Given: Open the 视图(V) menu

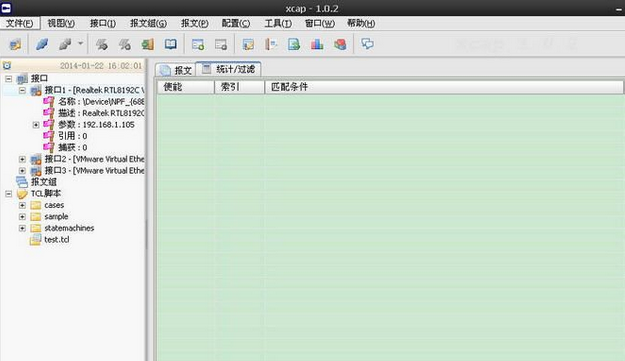Looking at the screenshot, I should click(61, 23).
